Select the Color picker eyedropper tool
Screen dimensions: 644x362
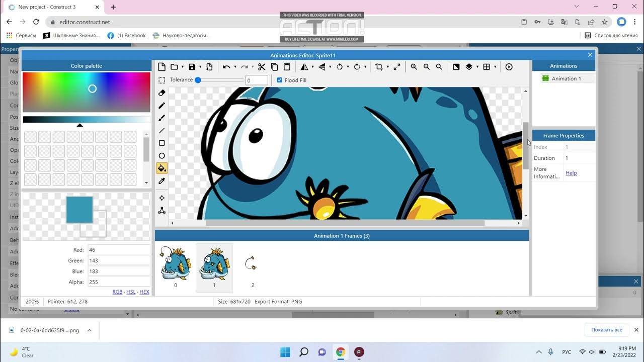(x=162, y=181)
